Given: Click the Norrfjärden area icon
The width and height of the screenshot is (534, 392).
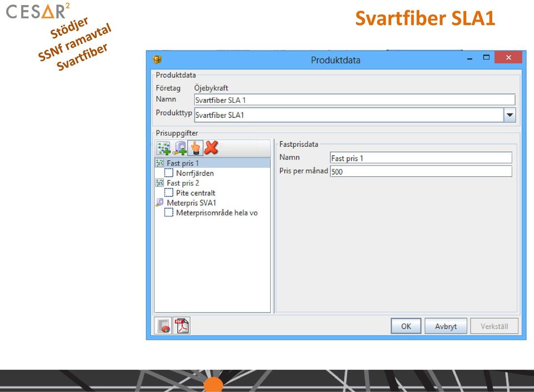Looking at the screenshot, I should [169, 173].
